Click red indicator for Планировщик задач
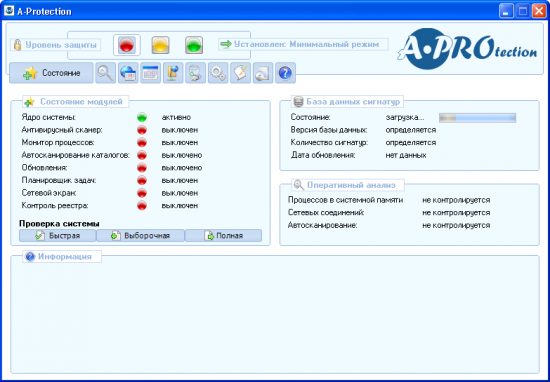Image resolution: width=550 pixels, height=382 pixels. [142, 181]
